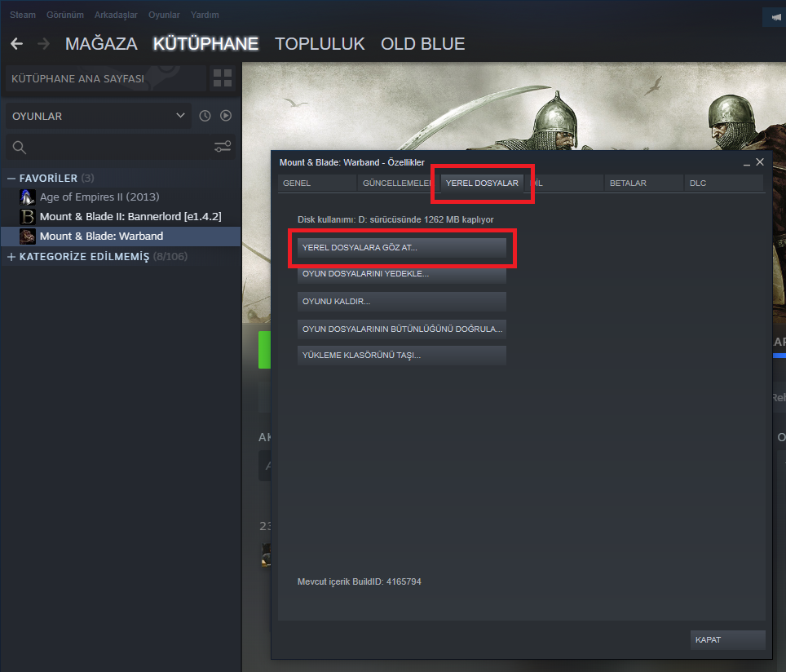Click the ready-to-play filter icon

click(x=226, y=116)
